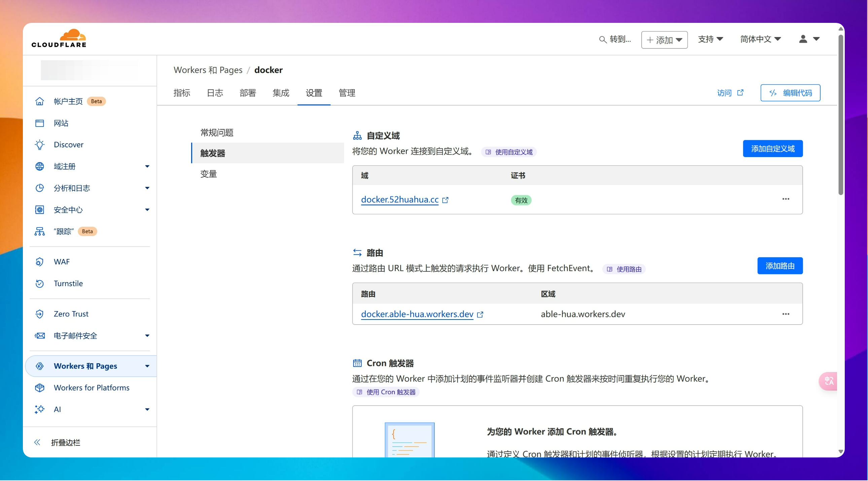
Task: Open more options for docker.able-hua.workers.dev row
Action: tap(786, 314)
